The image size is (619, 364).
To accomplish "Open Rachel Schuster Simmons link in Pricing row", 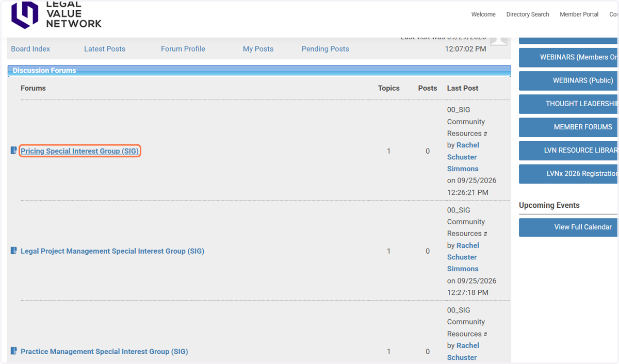I will [x=463, y=157].
